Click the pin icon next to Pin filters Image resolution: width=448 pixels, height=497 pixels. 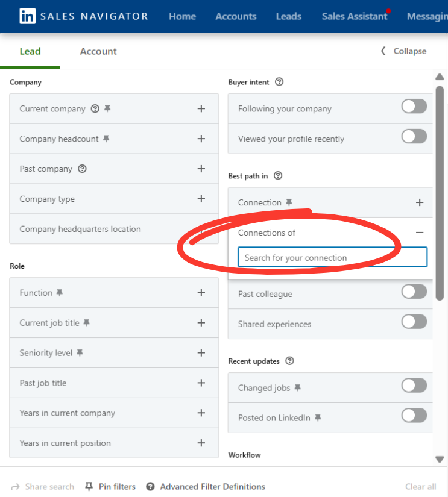point(89,487)
